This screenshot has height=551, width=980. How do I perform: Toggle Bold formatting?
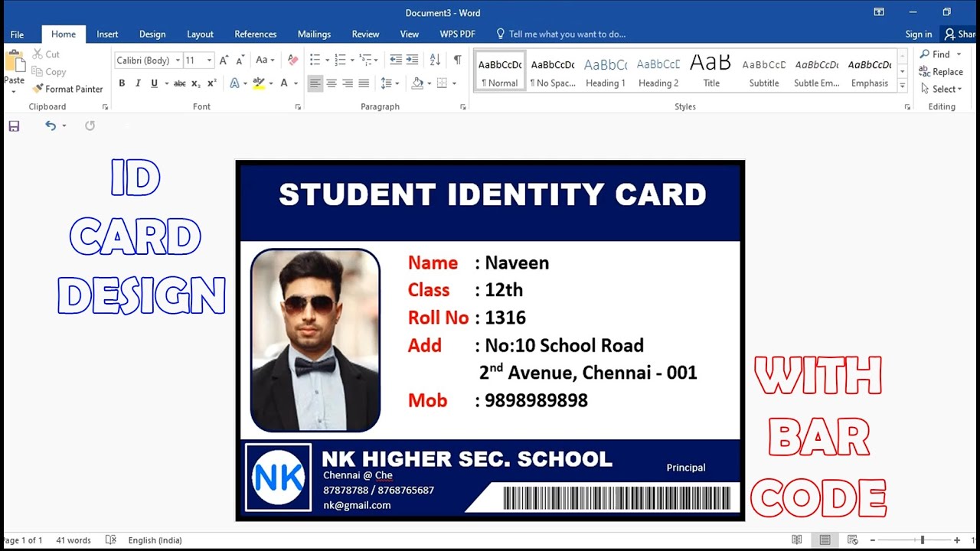(122, 83)
